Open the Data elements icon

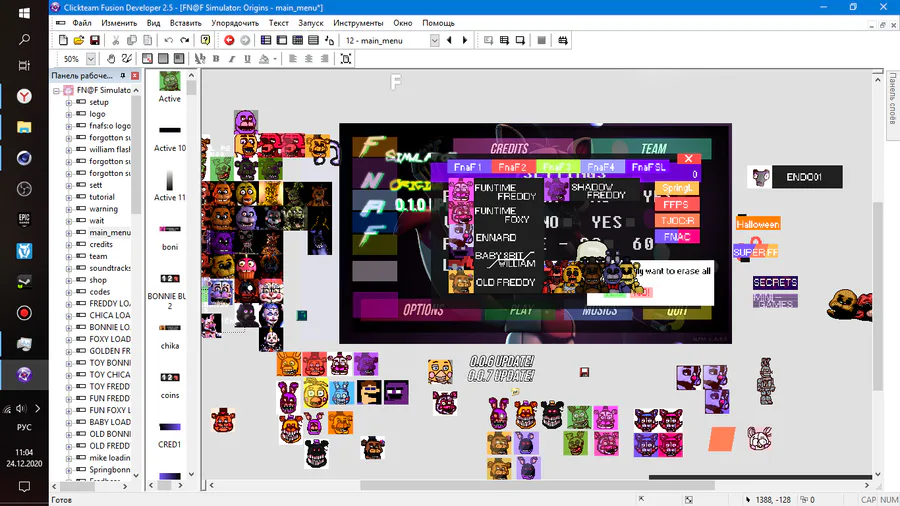tap(329, 40)
